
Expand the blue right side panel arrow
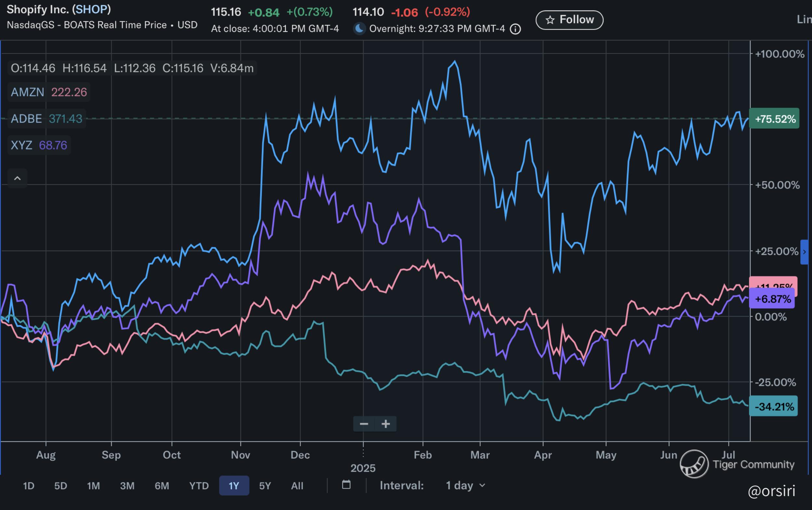pos(804,252)
